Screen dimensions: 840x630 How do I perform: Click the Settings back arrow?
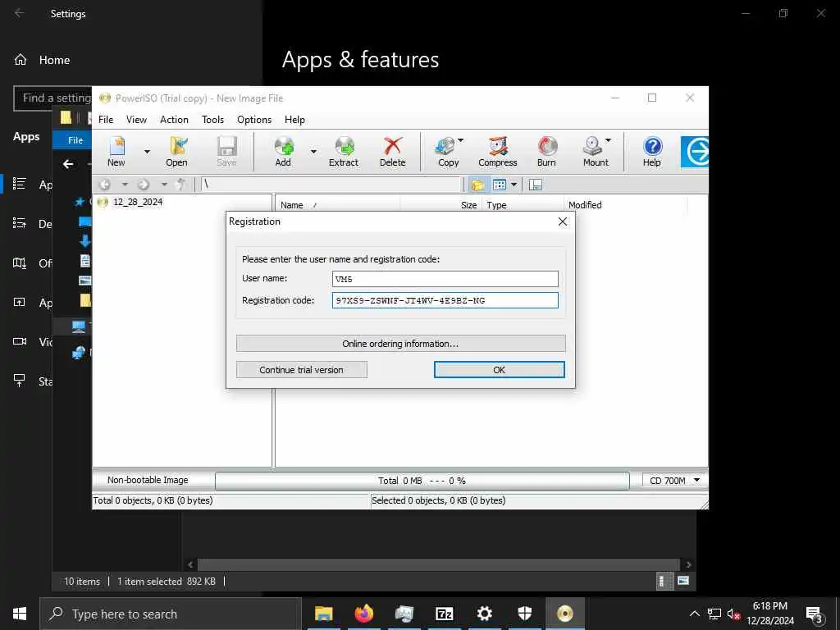20,13
